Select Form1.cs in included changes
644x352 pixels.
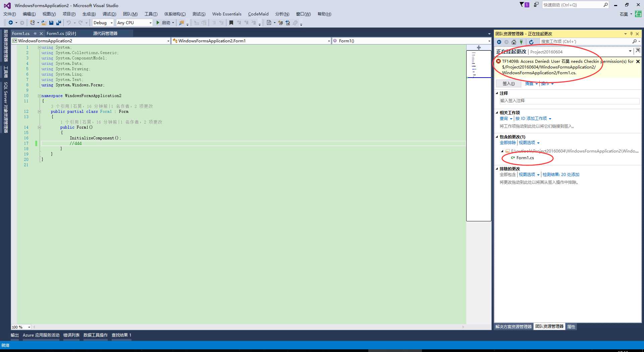pyautogui.click(x=525, y=158)
